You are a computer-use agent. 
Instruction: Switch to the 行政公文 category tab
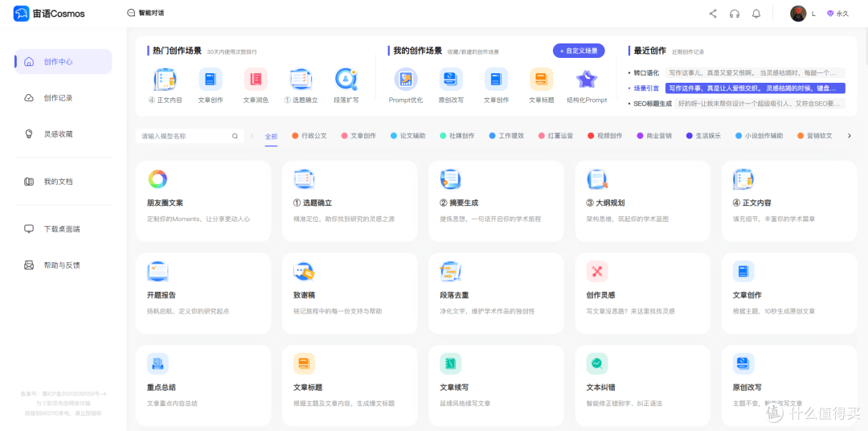[309, 136]
